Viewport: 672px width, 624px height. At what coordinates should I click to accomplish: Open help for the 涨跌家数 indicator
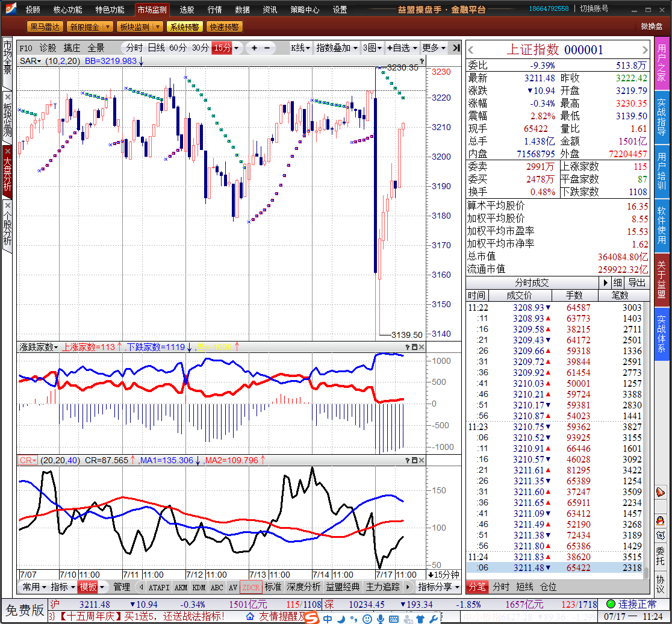407,347
